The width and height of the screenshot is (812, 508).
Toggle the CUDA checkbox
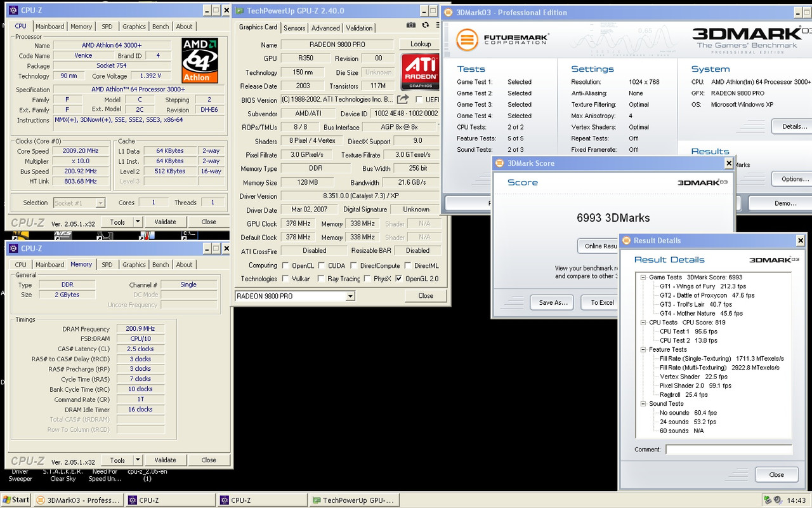(322, 265)
